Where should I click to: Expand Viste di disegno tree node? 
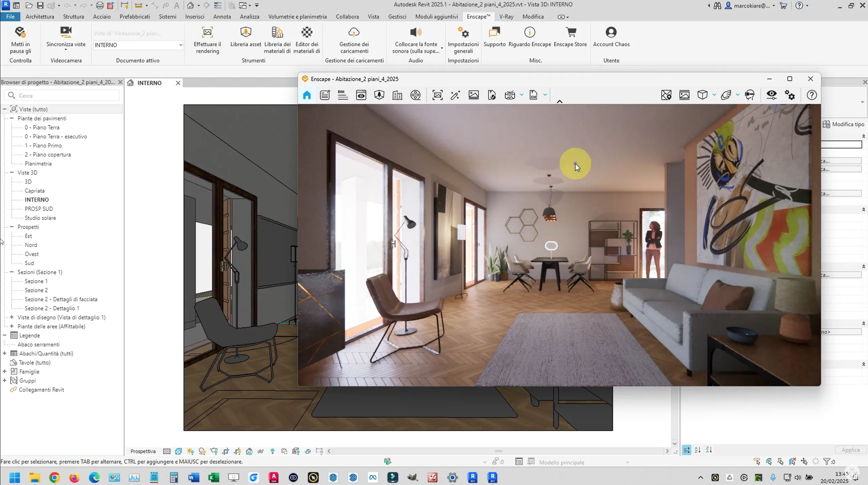(12, 317)
